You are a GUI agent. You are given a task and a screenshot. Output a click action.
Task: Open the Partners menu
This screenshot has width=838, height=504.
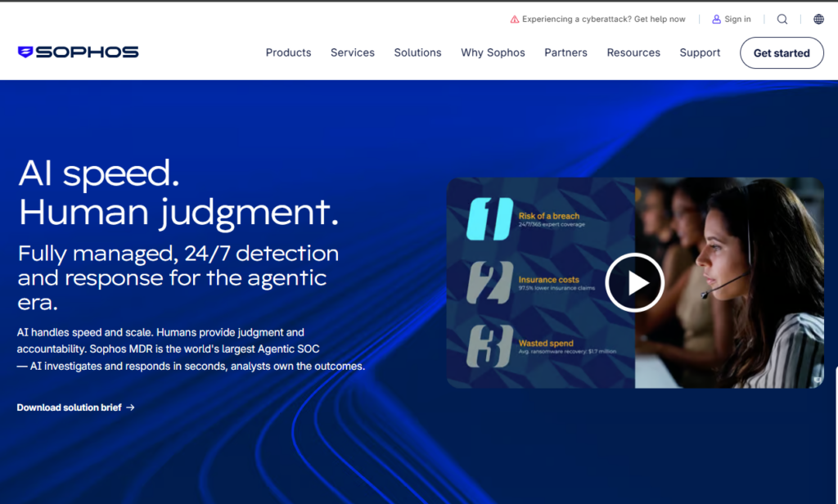pyautogui.click(x=566, y=52)
